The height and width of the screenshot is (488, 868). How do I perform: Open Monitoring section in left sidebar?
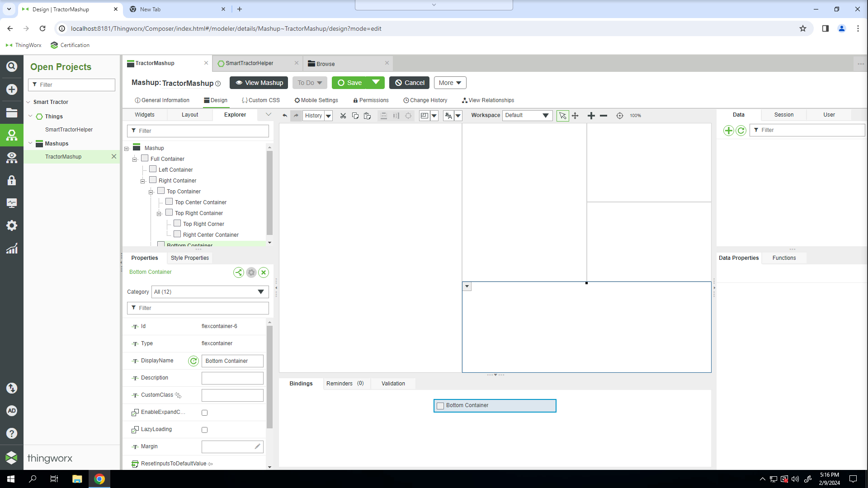point(12,203)
